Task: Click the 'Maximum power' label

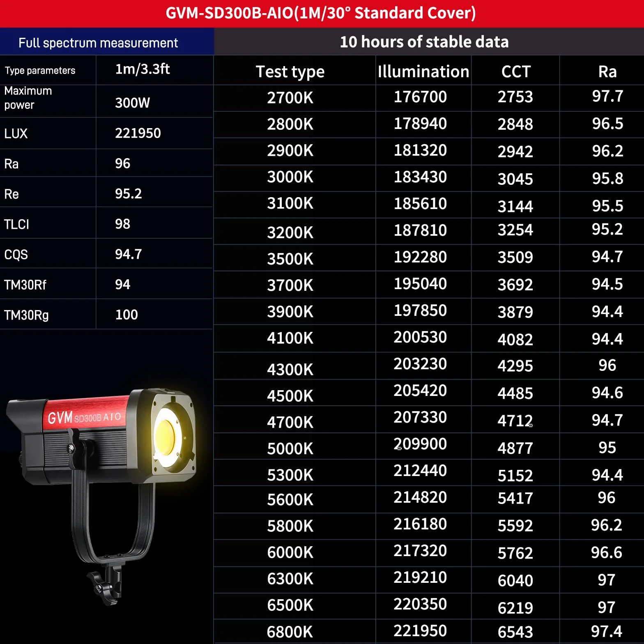Action: (x=28, y=98)
